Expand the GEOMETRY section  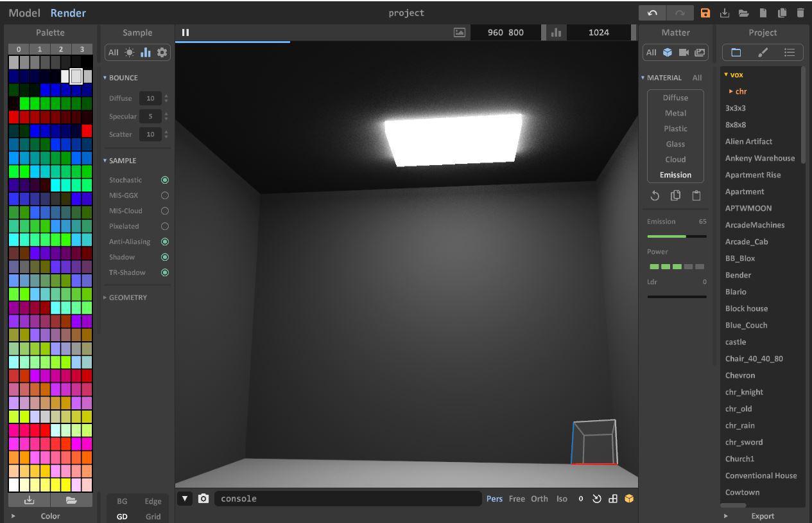[x=106, y=297]
